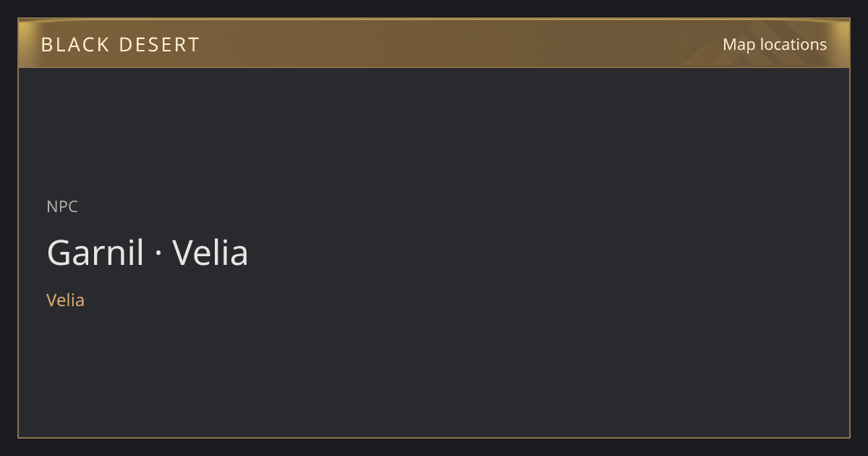Click the word Garnil in heading
This screenshot has height=456, width=868.
coord(95,253)
